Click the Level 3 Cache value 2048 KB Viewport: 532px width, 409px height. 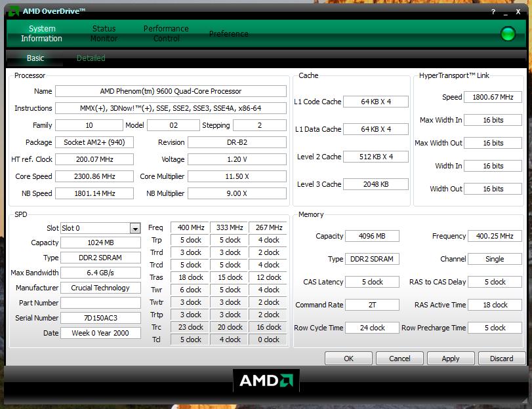(376, 184)
